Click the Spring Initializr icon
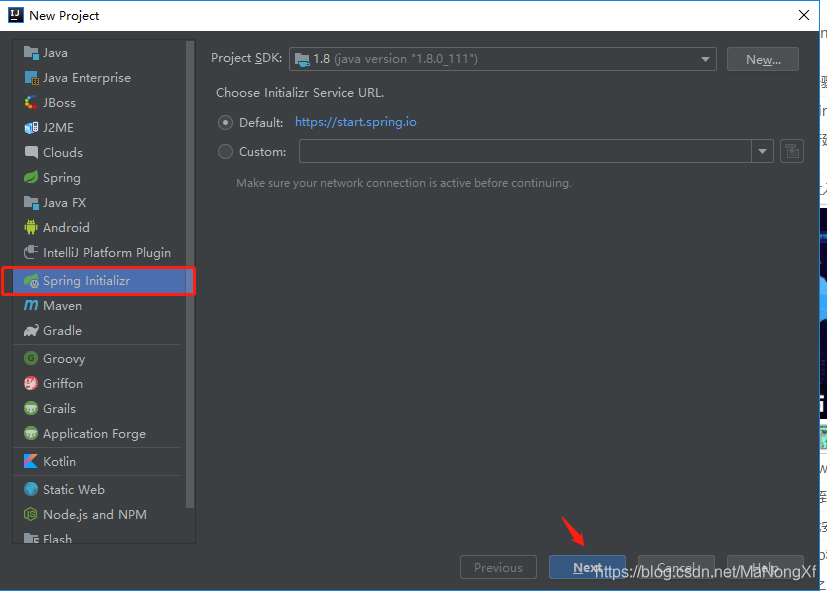The image size is (827, 591). coord(31,281)
